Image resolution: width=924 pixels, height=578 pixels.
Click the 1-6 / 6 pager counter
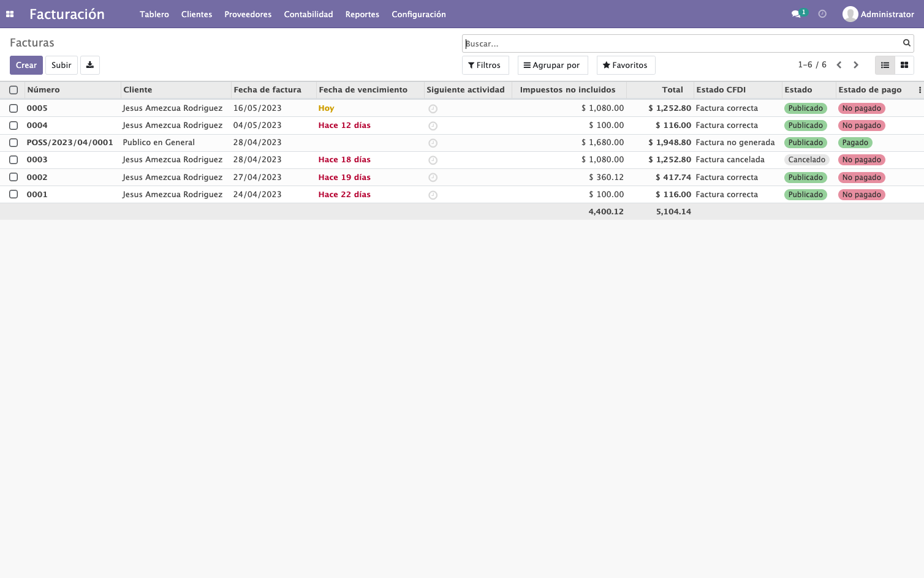pos(812,65)
